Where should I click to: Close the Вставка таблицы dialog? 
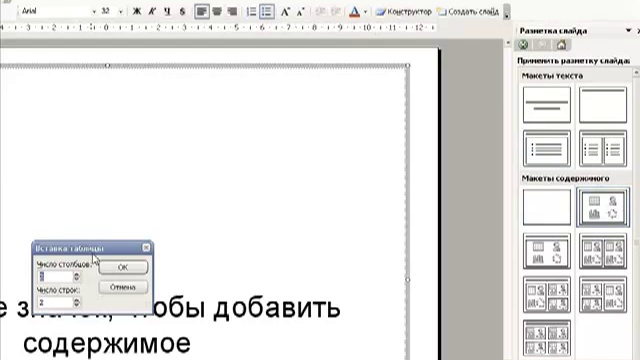pyautogui.click(x=146, y=248)
